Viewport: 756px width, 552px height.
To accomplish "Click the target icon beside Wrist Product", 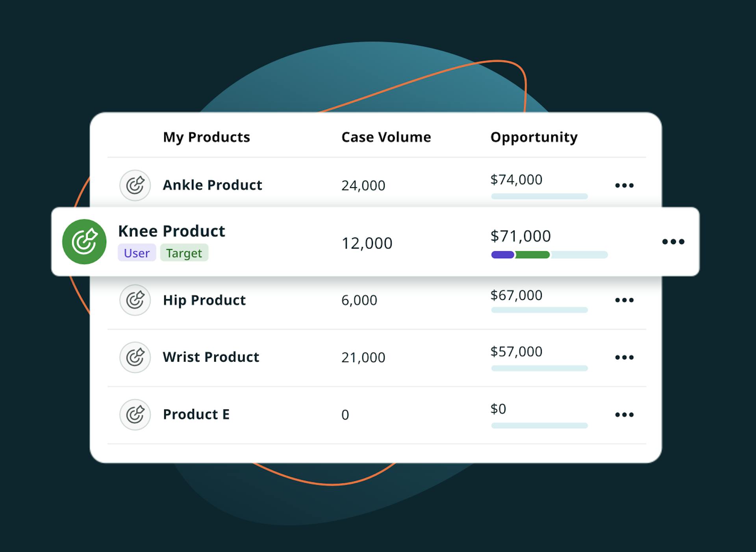I will [135, 357].
